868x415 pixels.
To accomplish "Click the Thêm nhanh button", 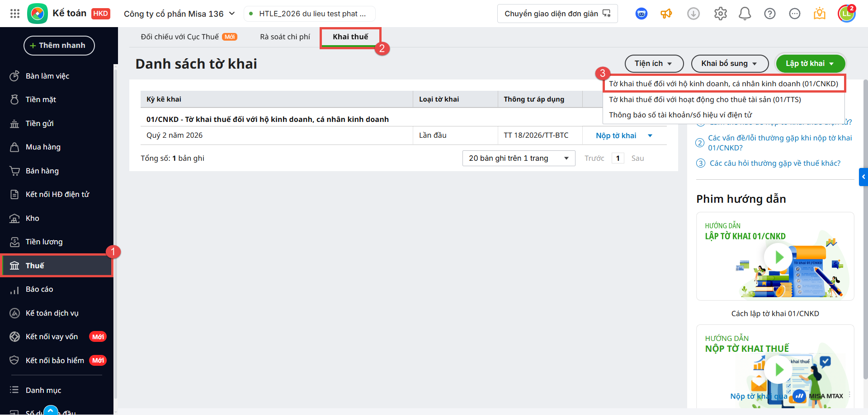I will coord(59,46).
